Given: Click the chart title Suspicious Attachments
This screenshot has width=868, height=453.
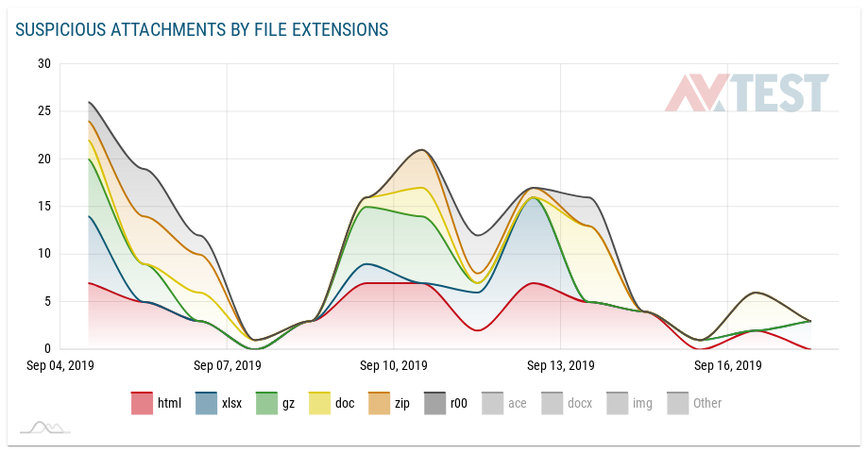Looking at the screenshot, I should [201, 30].
